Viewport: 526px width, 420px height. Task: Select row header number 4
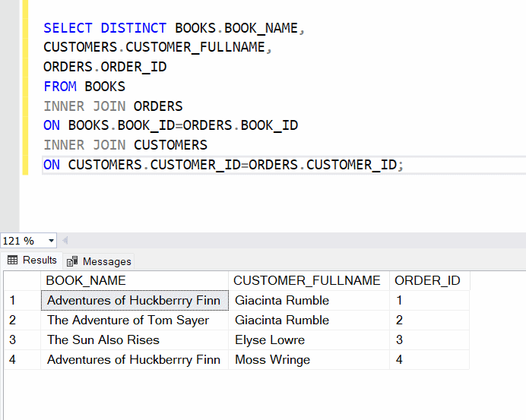tap(23, 360)
